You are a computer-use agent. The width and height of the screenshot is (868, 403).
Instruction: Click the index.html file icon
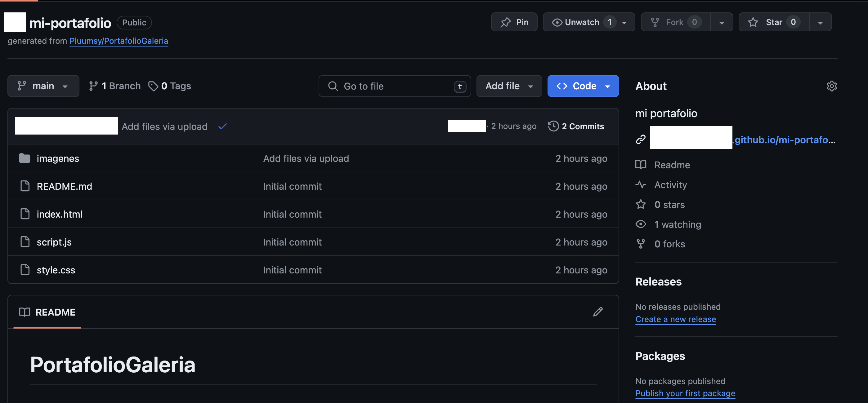point(25,214)
